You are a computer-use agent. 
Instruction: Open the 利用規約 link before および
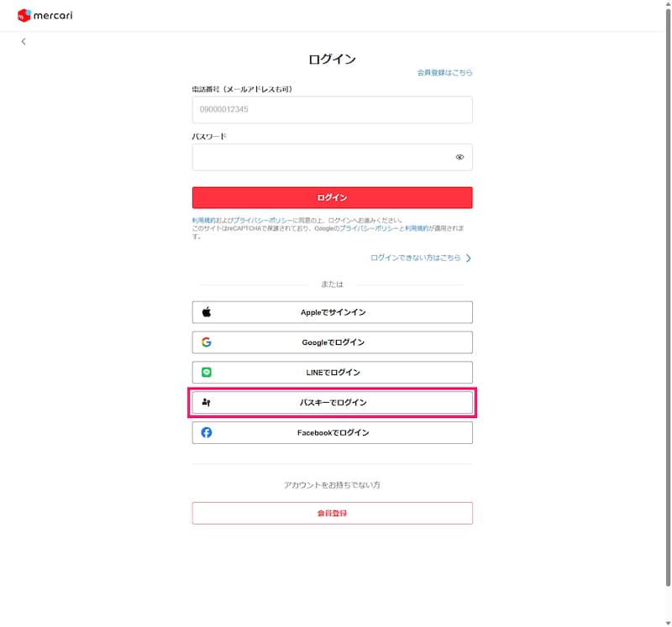coord(203,220)
